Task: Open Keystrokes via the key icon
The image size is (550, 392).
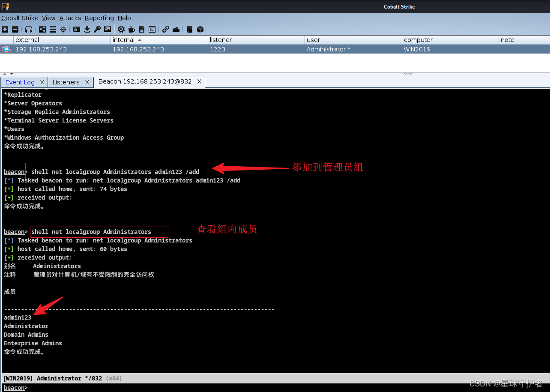Action: [x=97, y=29]
